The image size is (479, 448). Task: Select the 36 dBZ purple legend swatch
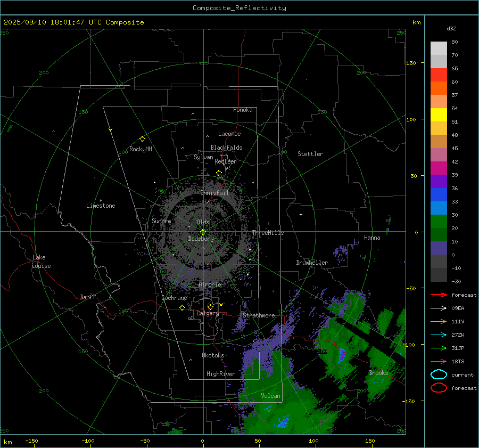(x=439, y=181)
